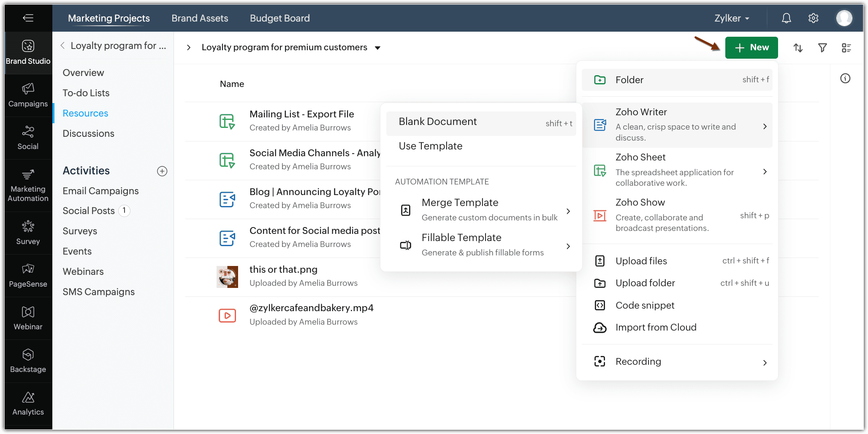Click the Upload files icon

tap(599, 261)
